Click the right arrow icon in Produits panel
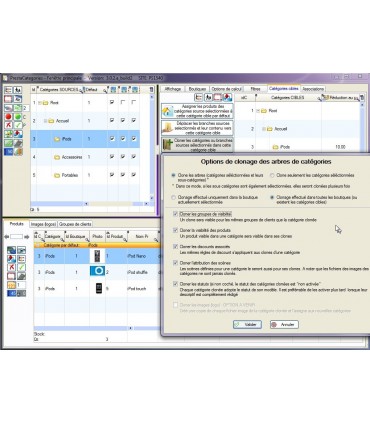 (27, 237)
